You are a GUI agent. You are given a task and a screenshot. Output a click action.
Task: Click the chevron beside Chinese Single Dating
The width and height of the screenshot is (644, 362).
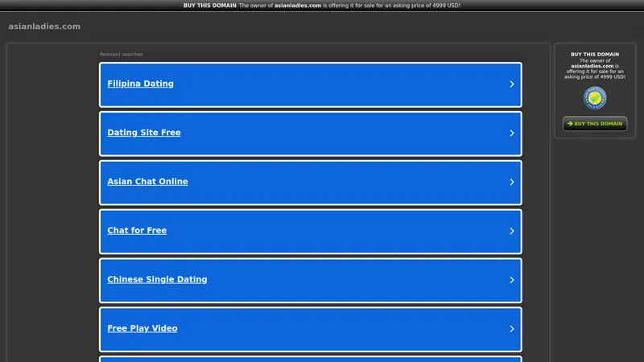[x=512, y=281]
